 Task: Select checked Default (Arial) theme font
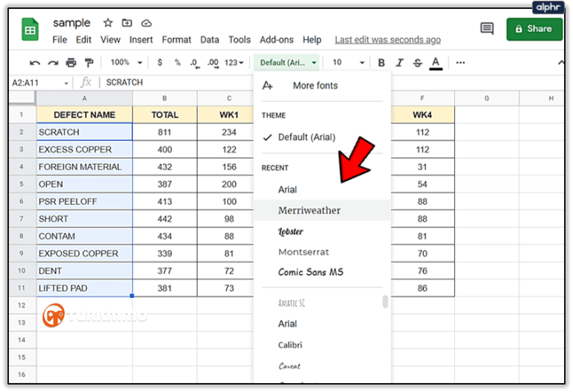click(306, 137)
